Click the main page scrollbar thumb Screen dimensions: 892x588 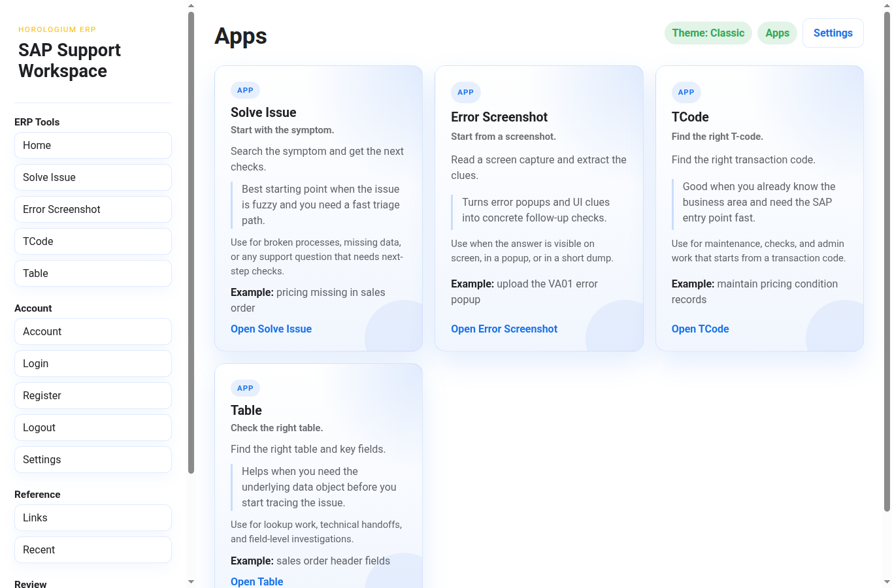[x=887, y=261]
